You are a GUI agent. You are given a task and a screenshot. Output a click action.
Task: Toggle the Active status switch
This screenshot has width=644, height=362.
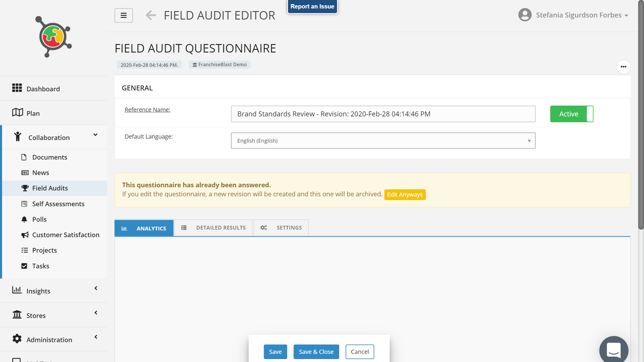click(571, 114)
